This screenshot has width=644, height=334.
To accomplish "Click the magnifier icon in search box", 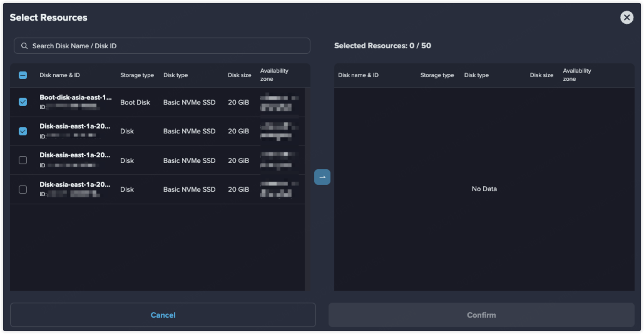I will [x=24, y=46].
